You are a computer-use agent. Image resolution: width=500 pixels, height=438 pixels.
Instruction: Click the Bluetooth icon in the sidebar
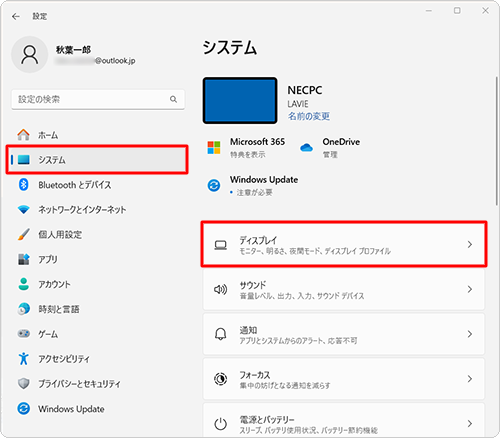pos(23,185)
